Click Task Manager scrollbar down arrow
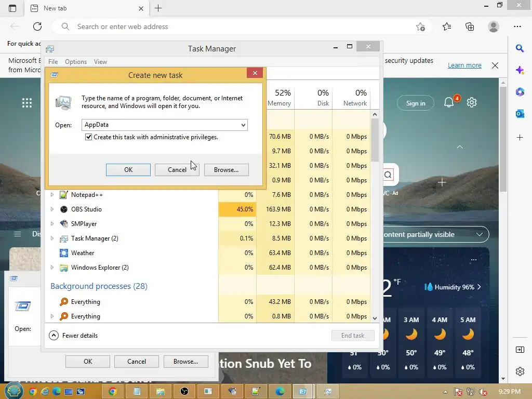 pos(375,318)
